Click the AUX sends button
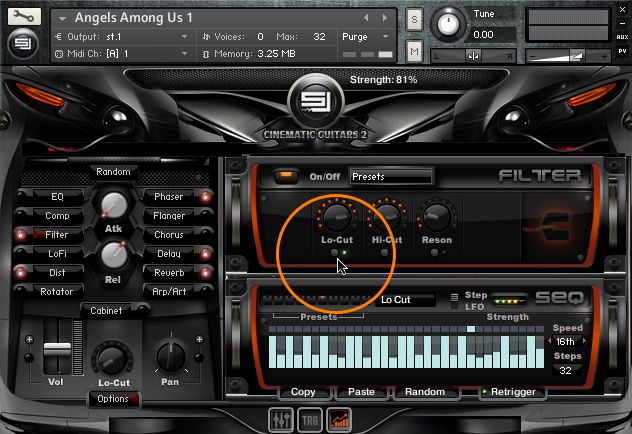Viewport: 632px width, 434px height. coord(622,37)
